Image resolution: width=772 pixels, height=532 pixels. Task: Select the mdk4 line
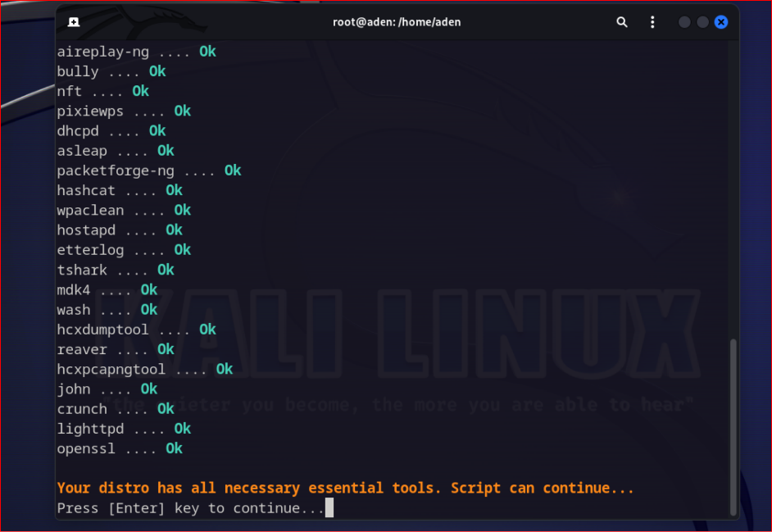[107, 289]
